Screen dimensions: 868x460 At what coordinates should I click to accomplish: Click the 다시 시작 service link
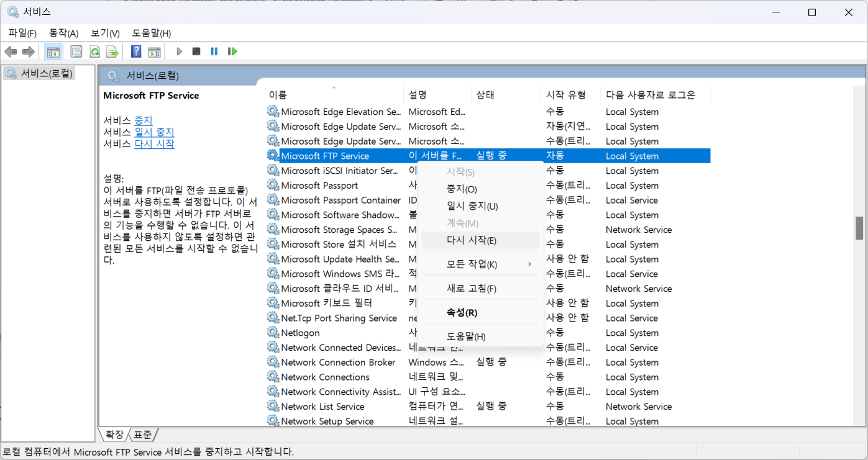154,144
